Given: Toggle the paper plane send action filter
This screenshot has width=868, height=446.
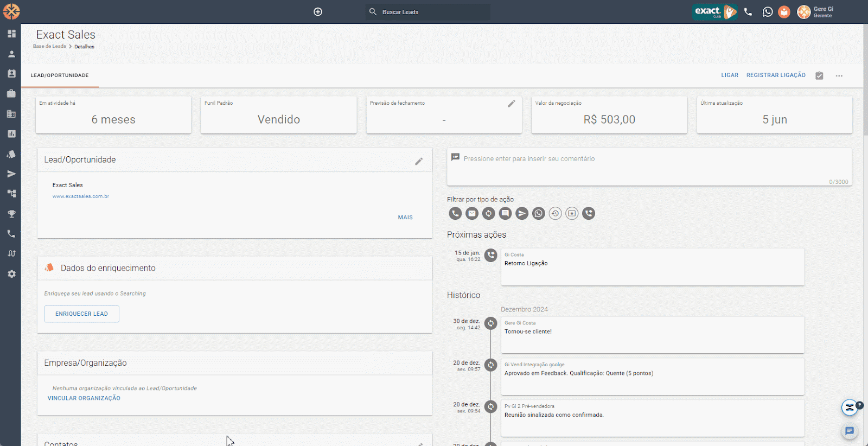Looking at the screenshot, I should (522, 214).
